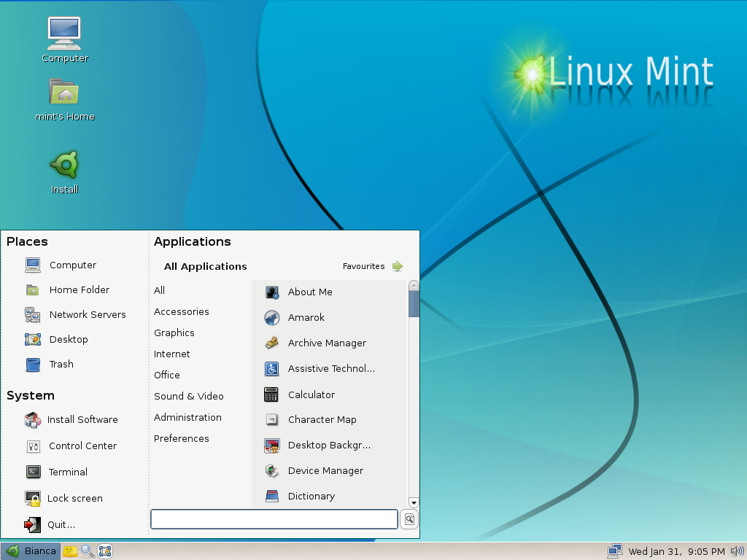The width and height of the screenshot is (747, 560).
Task: Open Computer under the Places section
Action: click(x=61, y=265)
